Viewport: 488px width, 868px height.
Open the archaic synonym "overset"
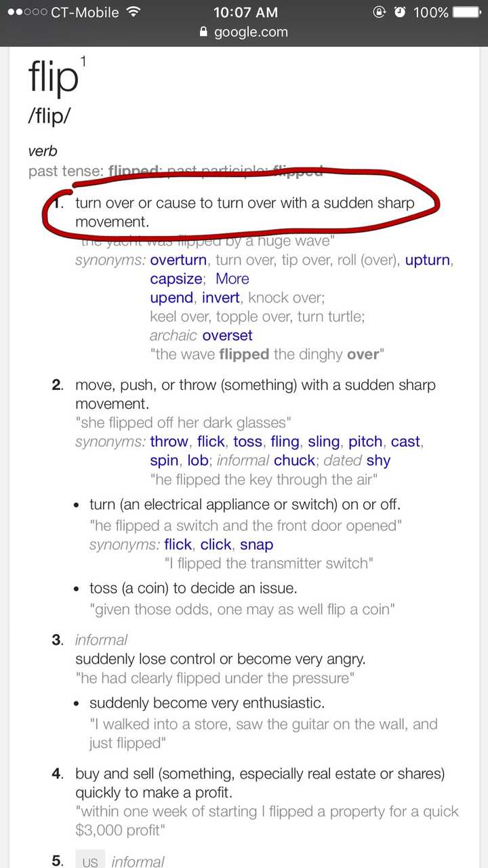click(x=227, y=336)
